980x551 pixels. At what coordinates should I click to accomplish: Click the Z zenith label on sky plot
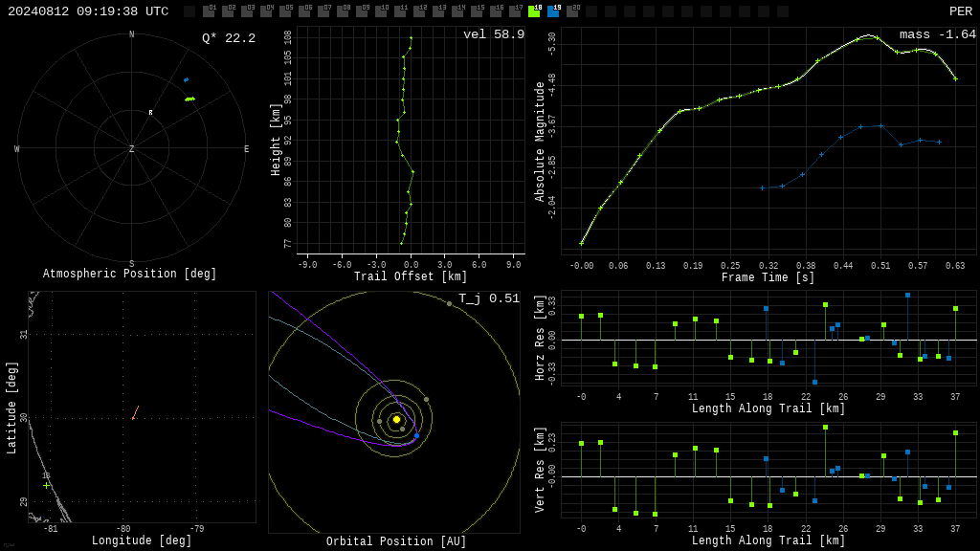coord(131,148)
